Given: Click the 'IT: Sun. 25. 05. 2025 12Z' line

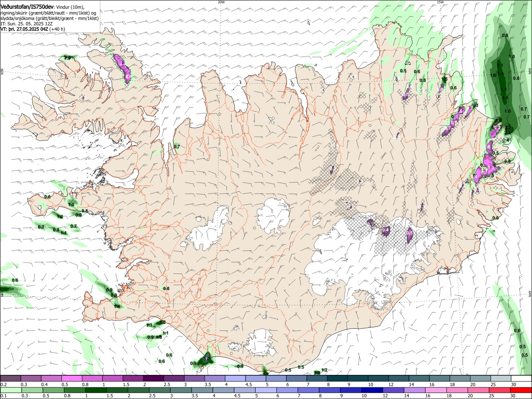Looking at the screenshot, I should click(27, 24).
